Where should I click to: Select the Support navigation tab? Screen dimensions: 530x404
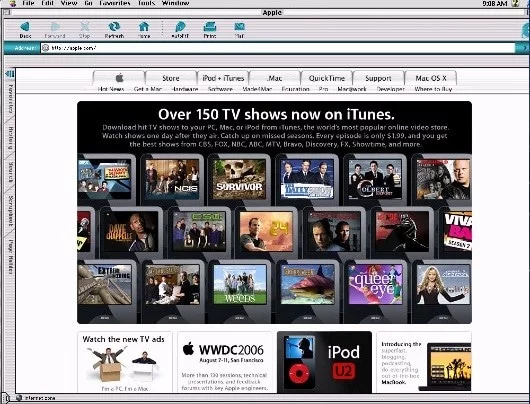pyautogui.click(x=378, y=78)
